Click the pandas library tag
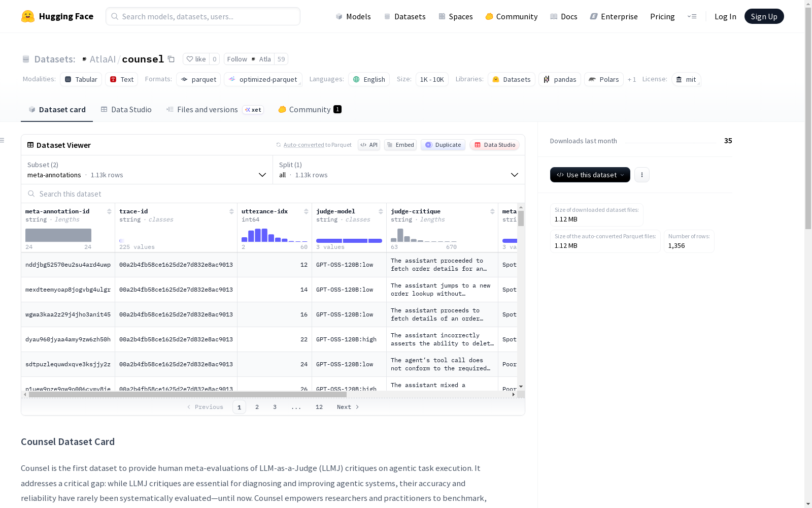812x508 pixels. 560,79
